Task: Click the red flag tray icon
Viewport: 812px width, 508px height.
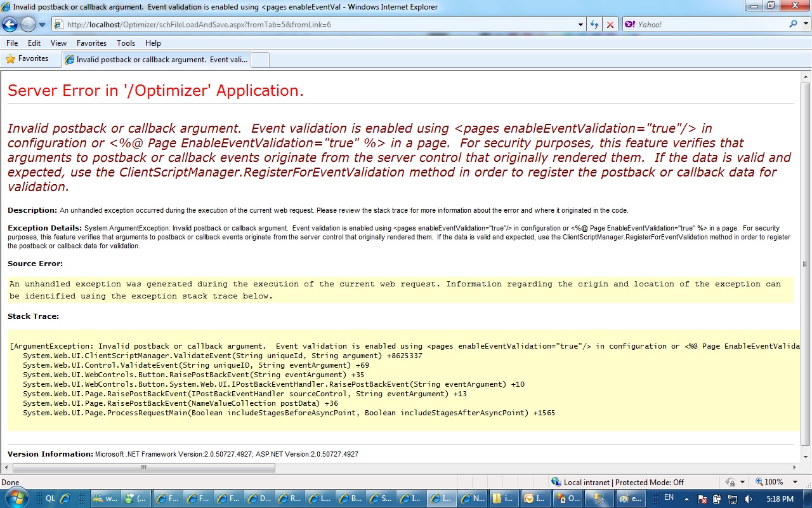Action: 703,499
